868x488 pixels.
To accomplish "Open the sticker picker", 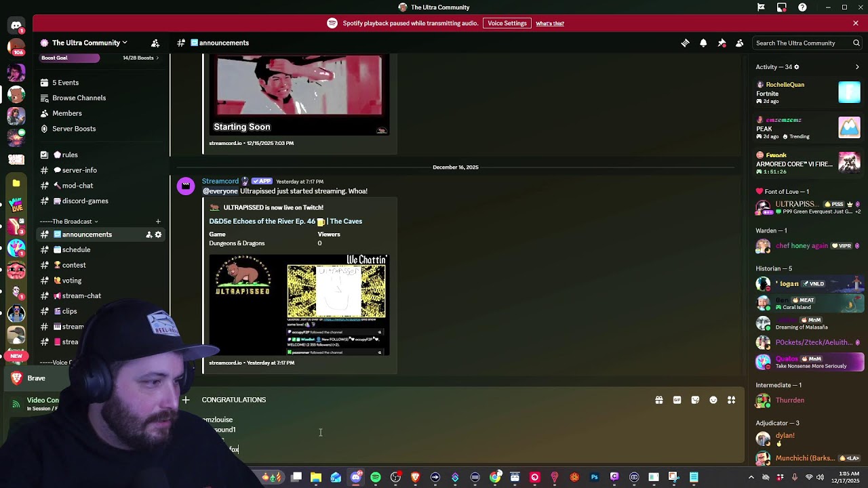I will [x=695, y=400].
